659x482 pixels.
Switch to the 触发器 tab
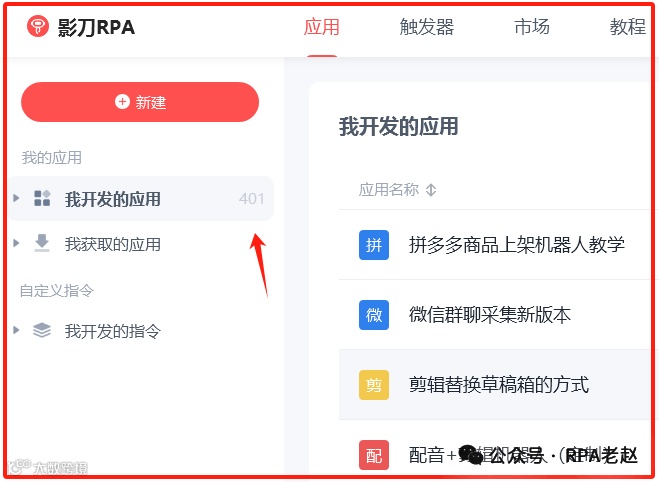coord(427,27)
